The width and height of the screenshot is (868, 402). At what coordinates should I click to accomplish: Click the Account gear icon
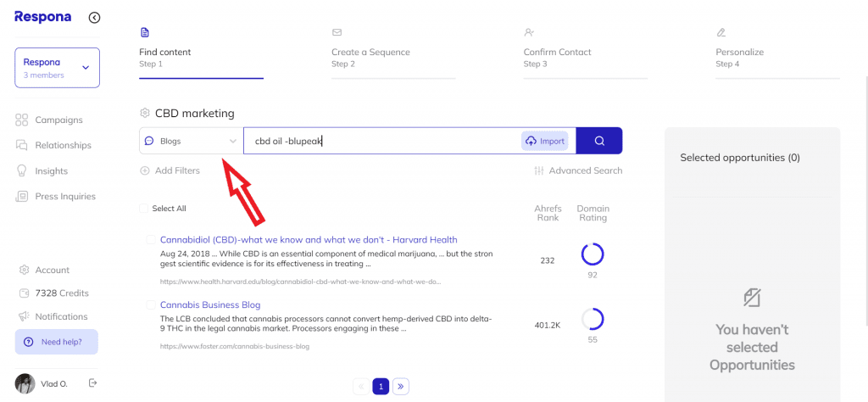24,270
